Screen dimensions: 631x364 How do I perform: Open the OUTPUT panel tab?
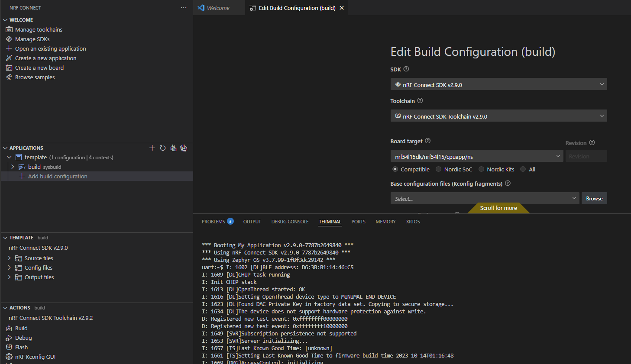[252, 222]
